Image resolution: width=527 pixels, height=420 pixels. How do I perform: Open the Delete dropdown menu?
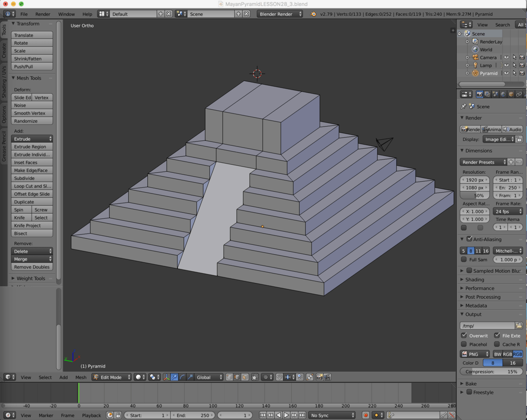pos(32,251)
